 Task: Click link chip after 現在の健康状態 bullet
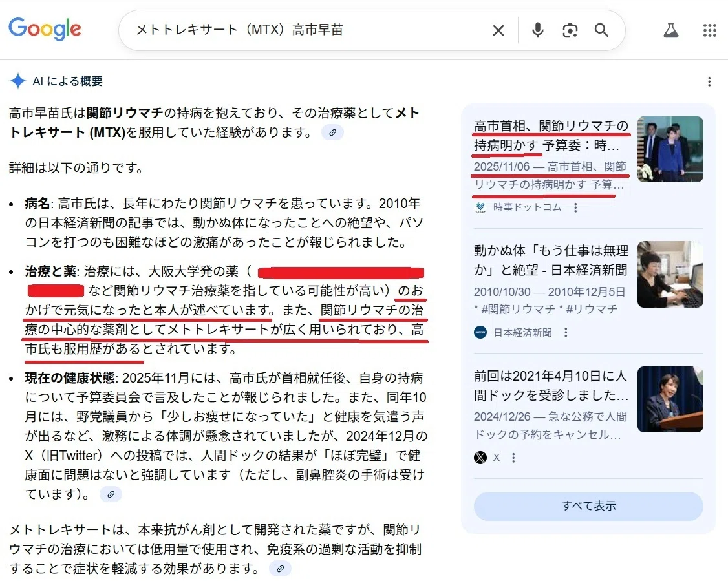pos(111,494)
